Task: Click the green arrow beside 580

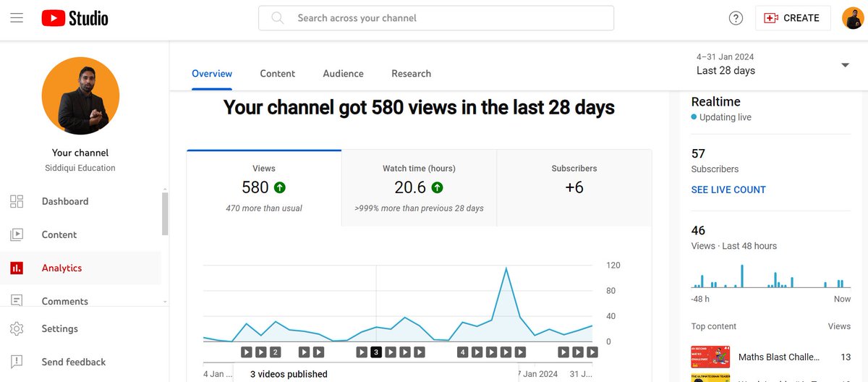Action: pos(280,187)
